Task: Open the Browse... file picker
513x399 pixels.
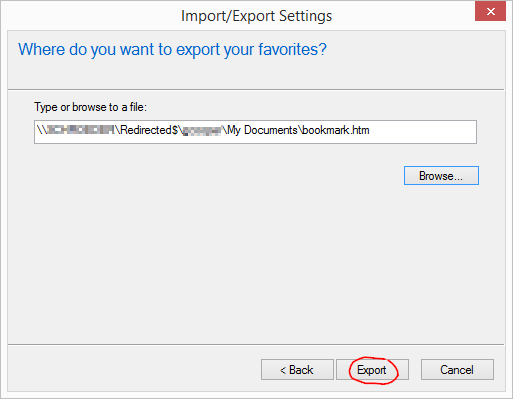Action: 441,175
